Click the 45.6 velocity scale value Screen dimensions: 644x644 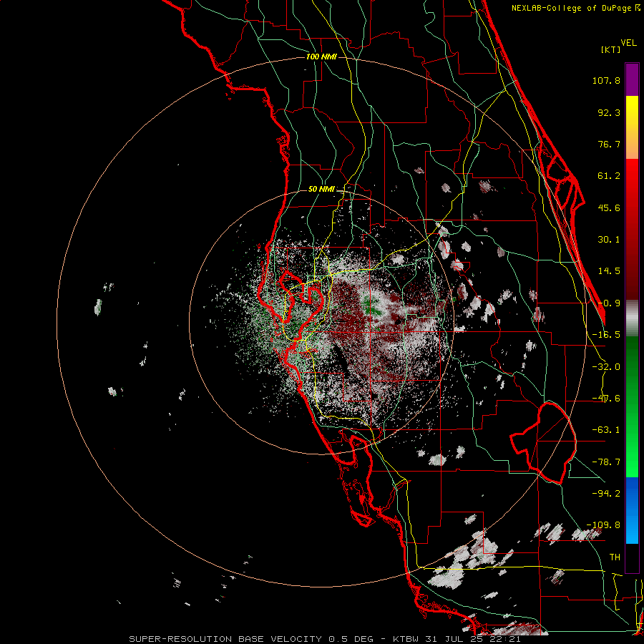point(609,208)
